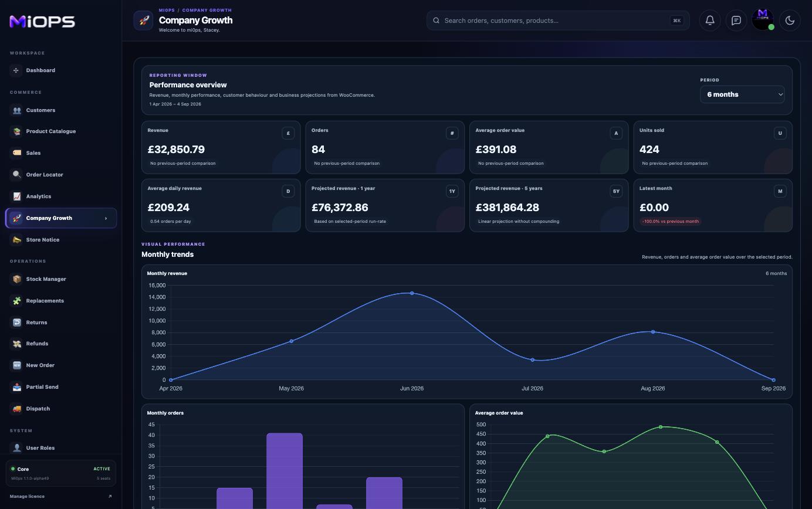Click the Customers sidebar icon

16,110
